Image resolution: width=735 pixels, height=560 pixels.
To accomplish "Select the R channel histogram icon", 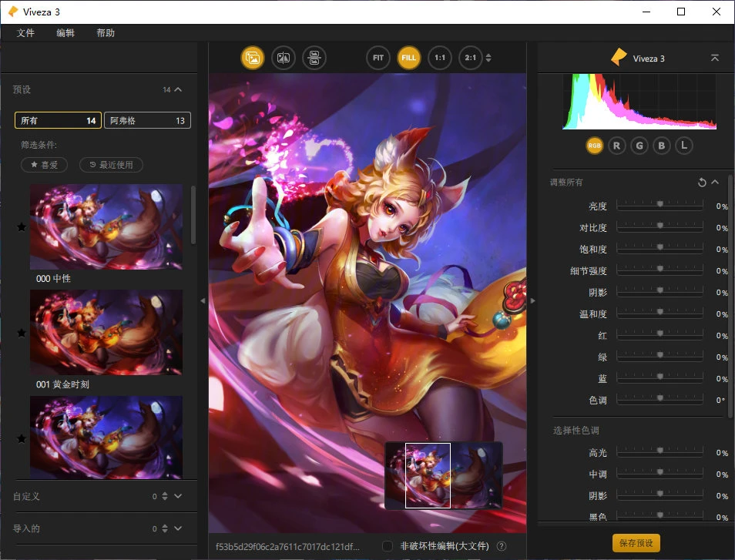I will click(616, 145).
